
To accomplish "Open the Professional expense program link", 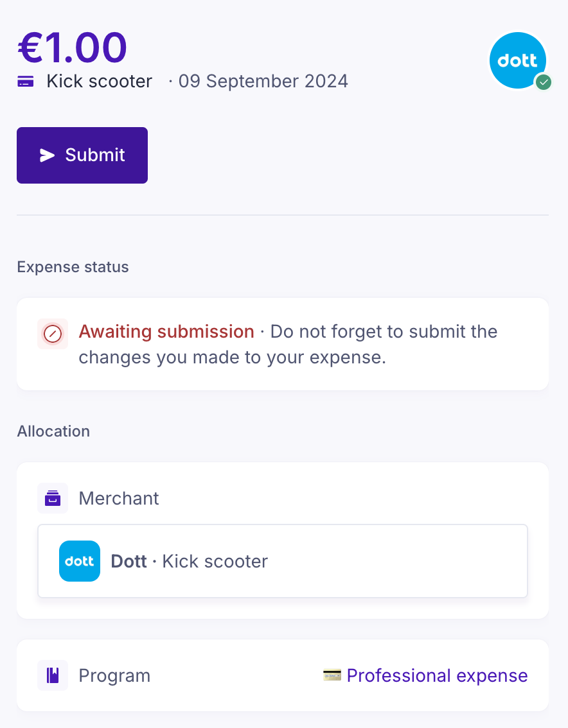I will pyautogui.click(x=437, y=675).
